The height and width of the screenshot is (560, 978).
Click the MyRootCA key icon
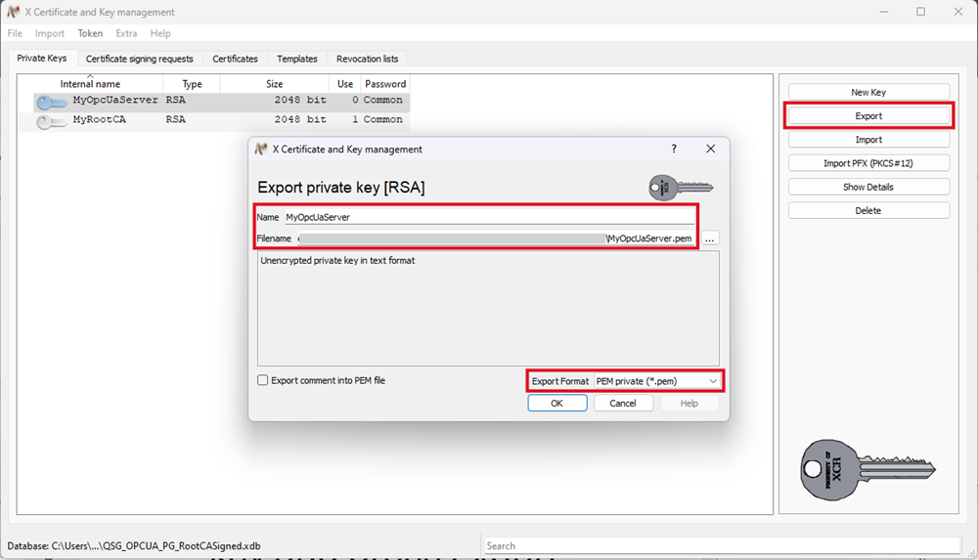coord(52,120)
